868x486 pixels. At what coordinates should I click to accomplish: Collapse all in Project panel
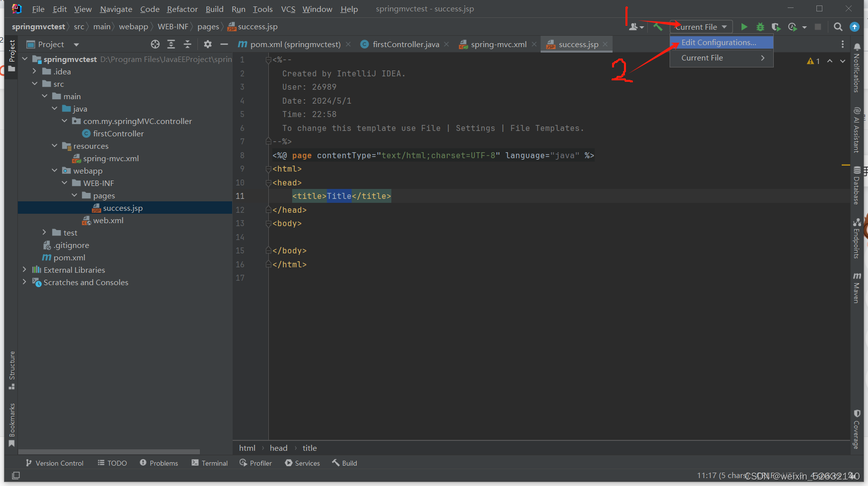point(187,44)
